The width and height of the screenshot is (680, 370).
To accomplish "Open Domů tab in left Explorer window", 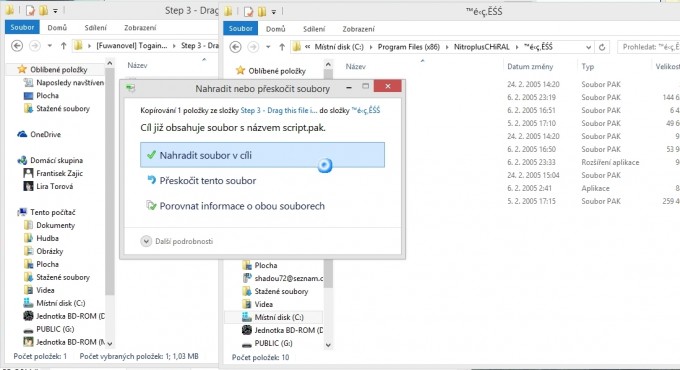I will coord(57,27).
